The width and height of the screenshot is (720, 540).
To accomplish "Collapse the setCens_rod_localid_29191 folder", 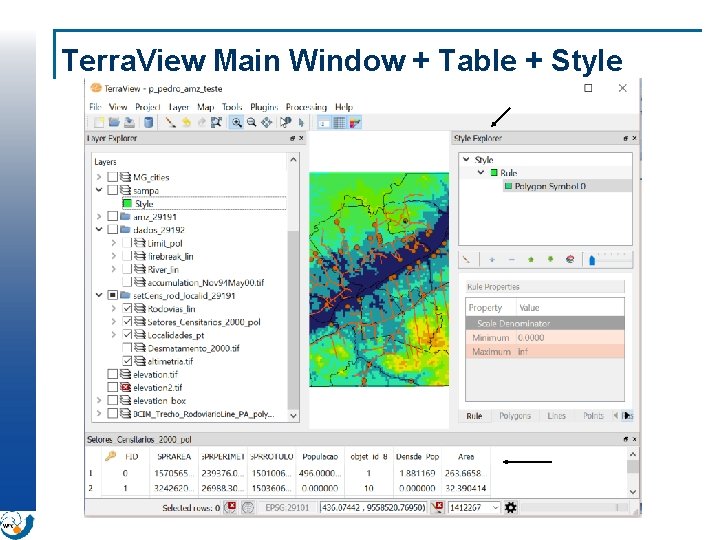I will [99, 295].
